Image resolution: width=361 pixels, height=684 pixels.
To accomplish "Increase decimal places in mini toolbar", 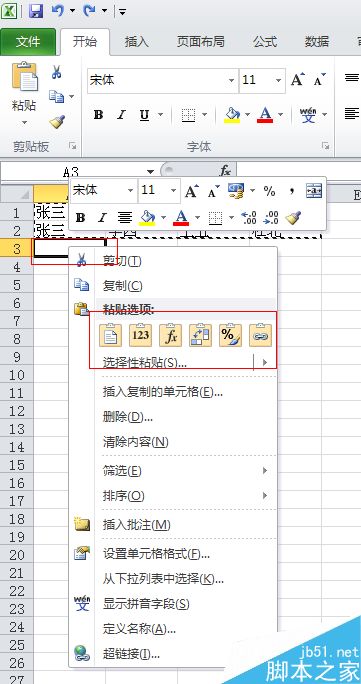I will coord(249,217).
